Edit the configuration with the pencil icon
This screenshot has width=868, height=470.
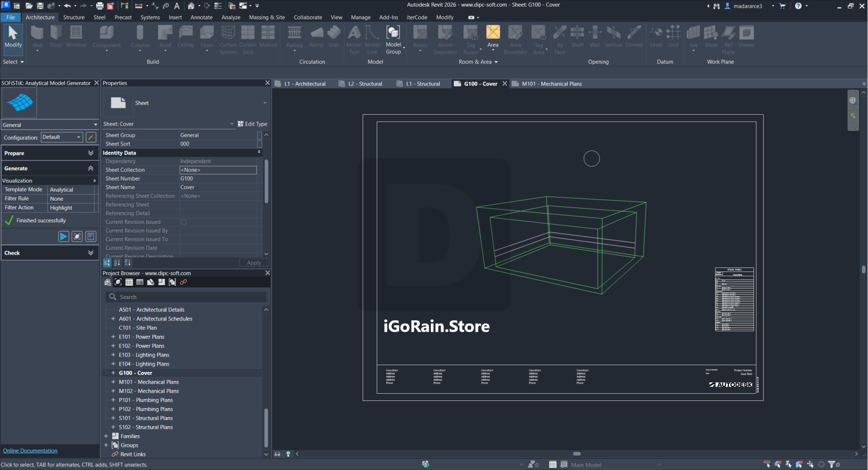click(x=91, y=137)
